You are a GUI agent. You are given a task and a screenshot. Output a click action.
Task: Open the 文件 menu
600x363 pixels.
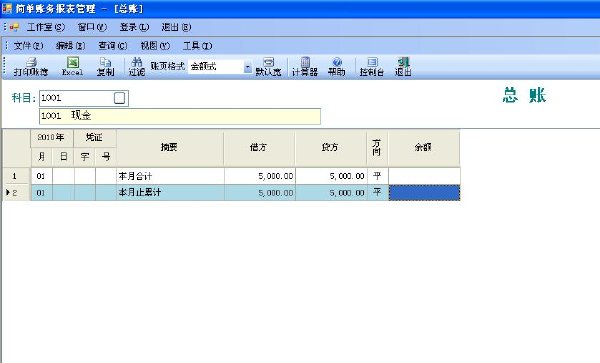pos(28,46)
